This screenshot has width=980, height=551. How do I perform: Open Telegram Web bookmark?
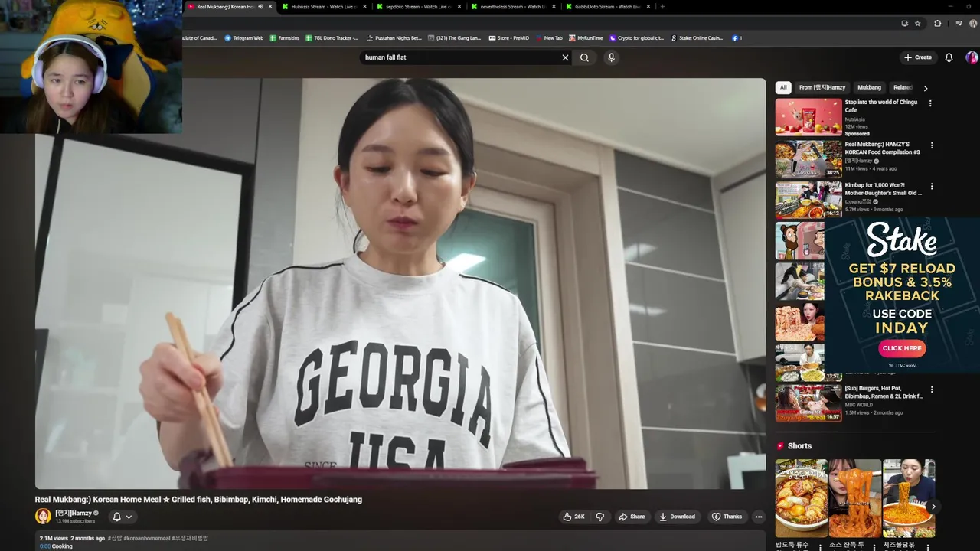[244, 37]
